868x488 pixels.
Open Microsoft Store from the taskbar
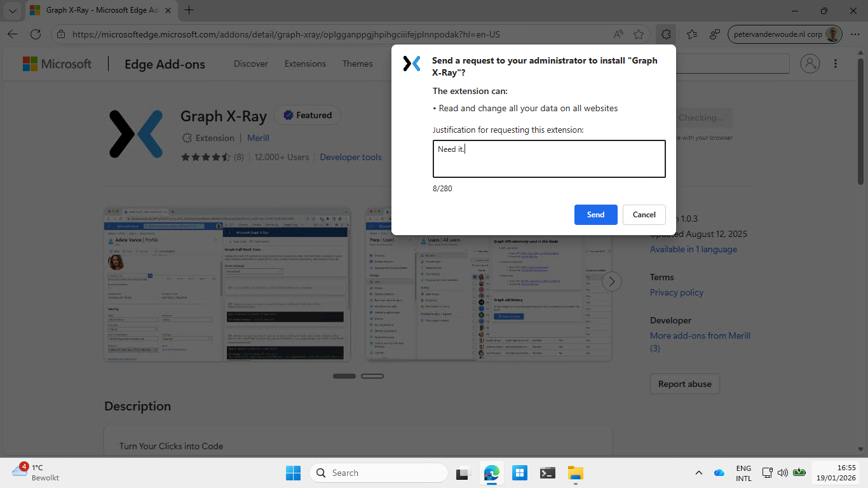[x=520, y=473]
